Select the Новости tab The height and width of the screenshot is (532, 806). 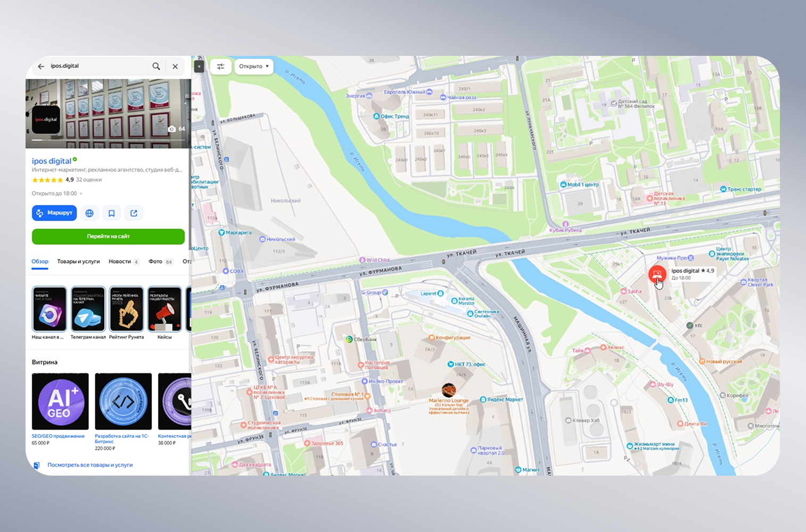tap(124, 262)
